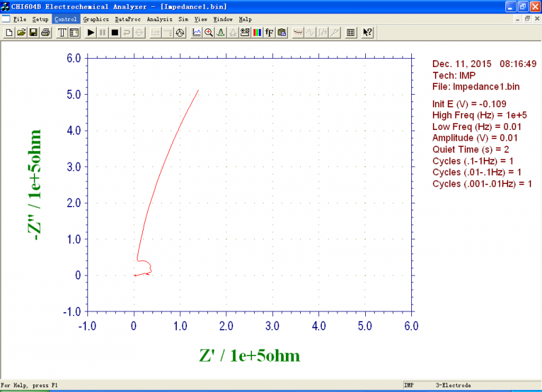Click the 'IMP' status bar entry

(x=409, y=385)
